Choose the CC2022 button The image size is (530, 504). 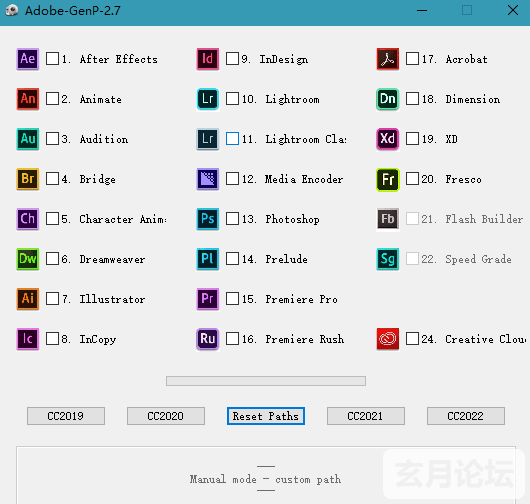(x=466, y=416)
